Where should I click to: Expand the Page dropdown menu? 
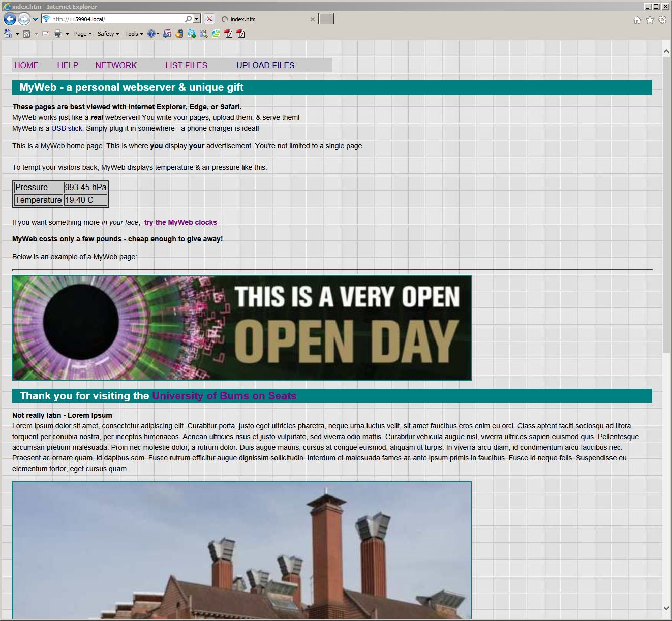click(82, 34)
